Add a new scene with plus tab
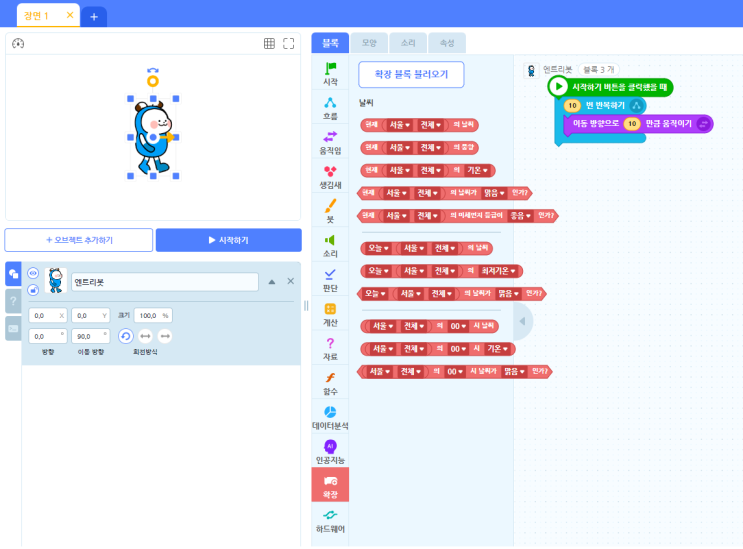Image resolution: width=743 pixels, height=549 pixels. (94, 17)
